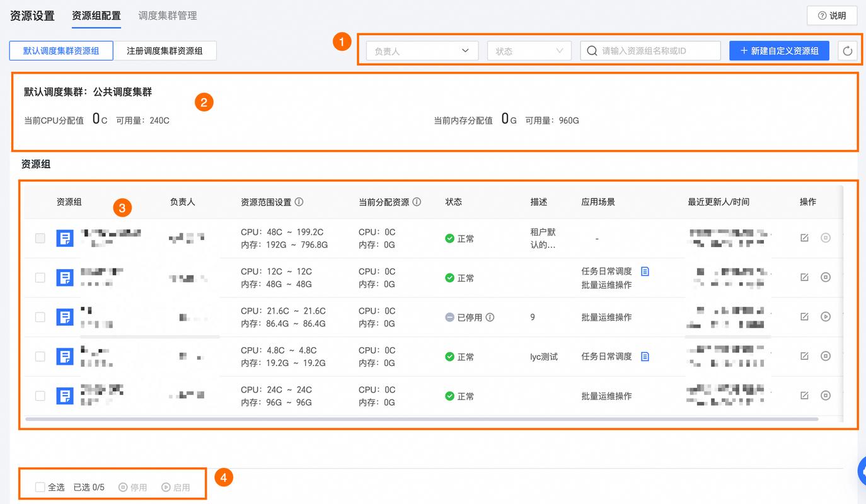
Task: Click the batch 停用 button at the bottom
Action: click(x=132, y=487)
